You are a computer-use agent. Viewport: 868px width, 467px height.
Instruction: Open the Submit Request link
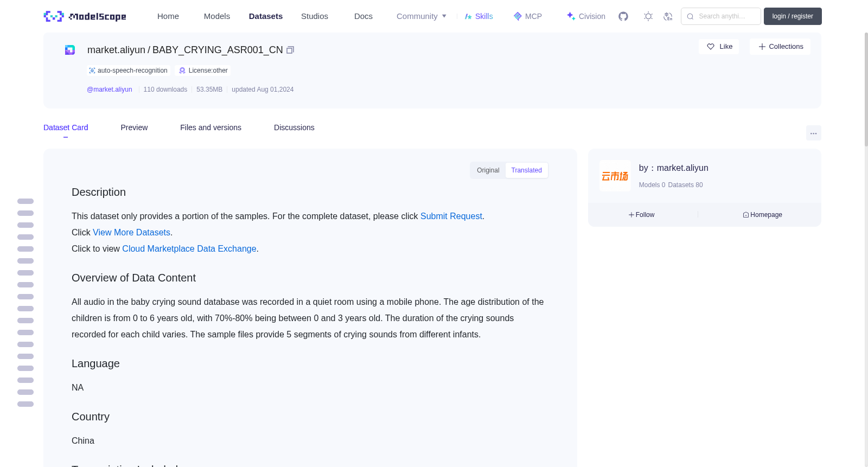451,216
